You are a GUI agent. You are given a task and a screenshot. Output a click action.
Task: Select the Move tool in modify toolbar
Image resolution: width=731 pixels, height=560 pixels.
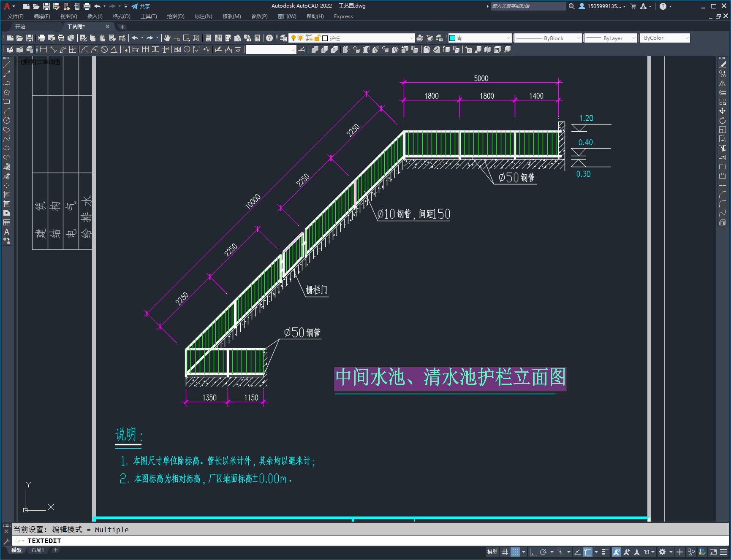[723, 111]
